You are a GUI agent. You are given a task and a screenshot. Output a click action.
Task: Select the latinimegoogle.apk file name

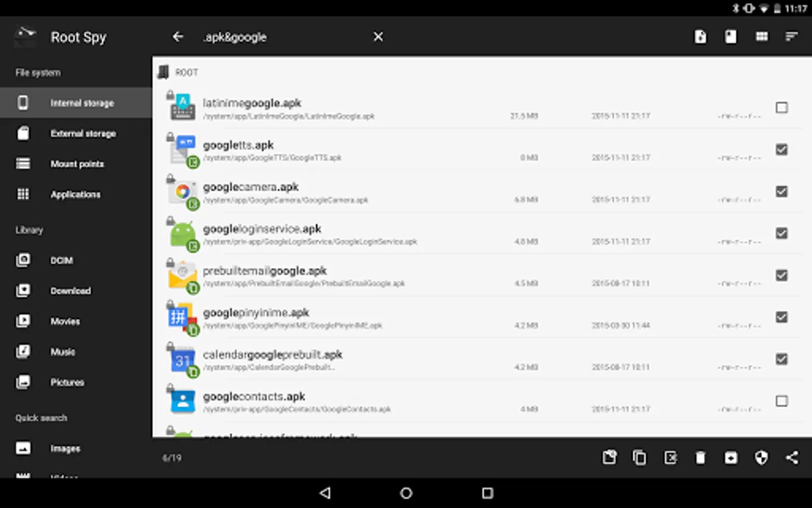(x=252, y=103)
